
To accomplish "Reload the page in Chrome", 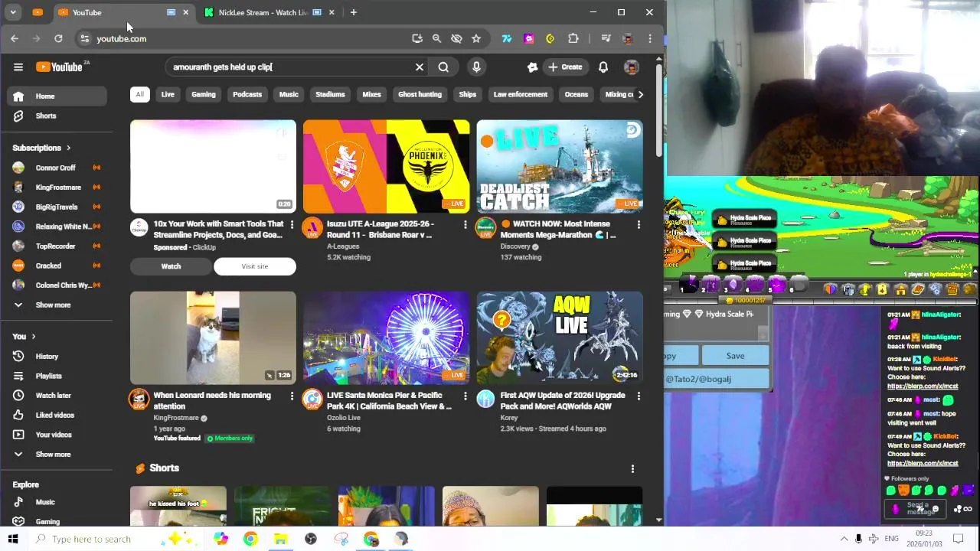I will coord(58,38).
